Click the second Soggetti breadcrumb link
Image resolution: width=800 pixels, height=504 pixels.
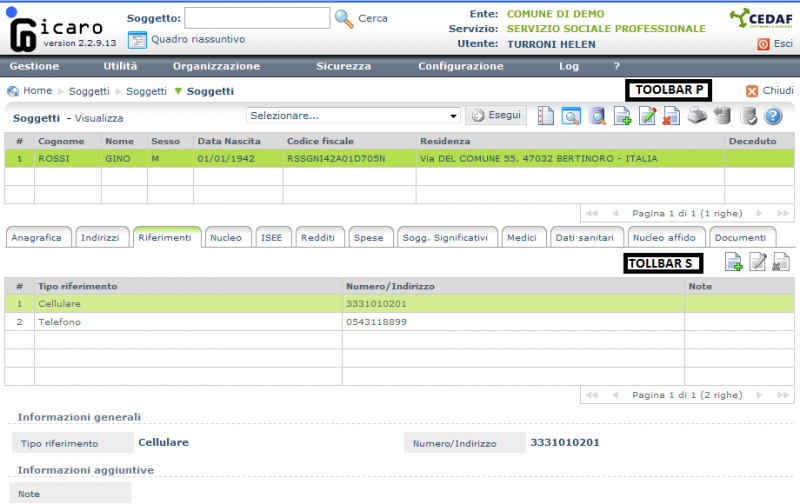[x=146, y=91]
